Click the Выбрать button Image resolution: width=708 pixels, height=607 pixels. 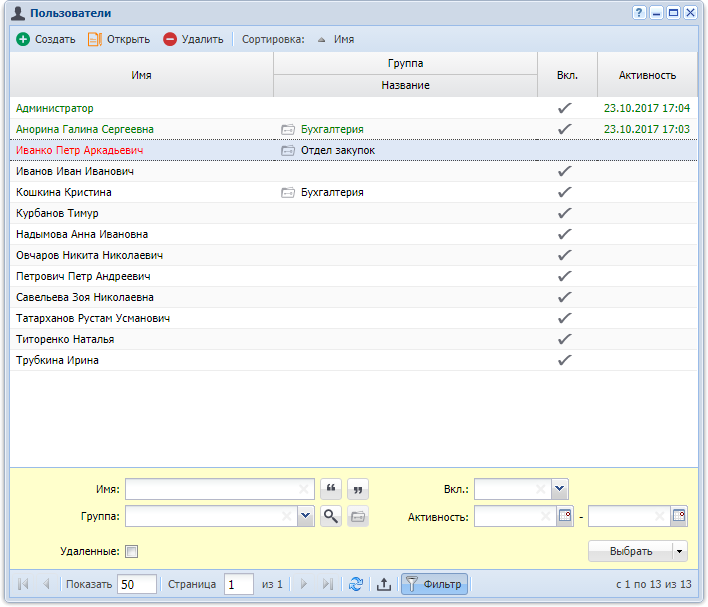pyautogui.click(x=631, y=551)
